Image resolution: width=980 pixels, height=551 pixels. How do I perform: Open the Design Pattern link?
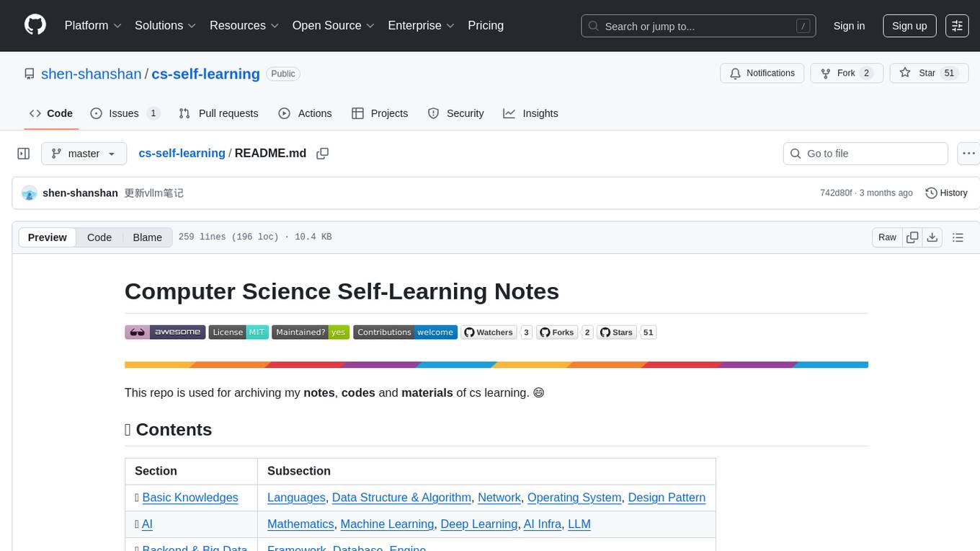click(x=667, y=498)
